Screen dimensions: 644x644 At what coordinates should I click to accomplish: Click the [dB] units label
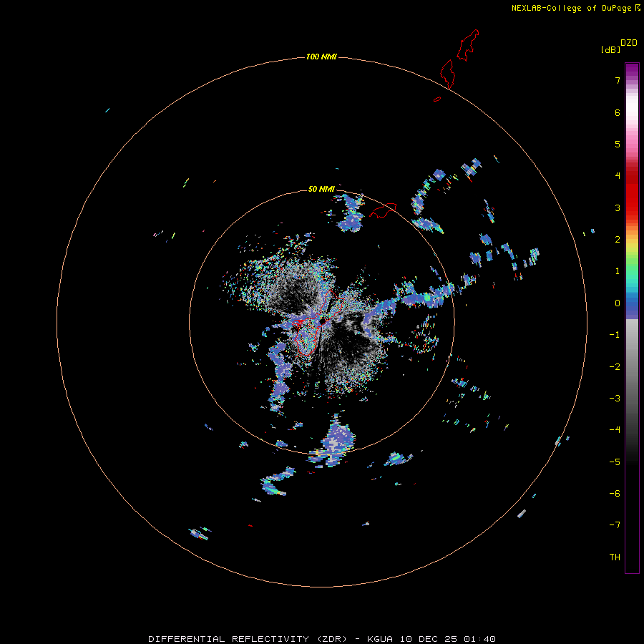610,50
